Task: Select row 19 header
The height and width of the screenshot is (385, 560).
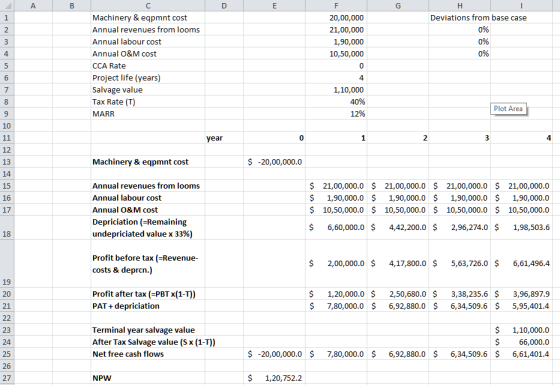Action: point(7,264)
